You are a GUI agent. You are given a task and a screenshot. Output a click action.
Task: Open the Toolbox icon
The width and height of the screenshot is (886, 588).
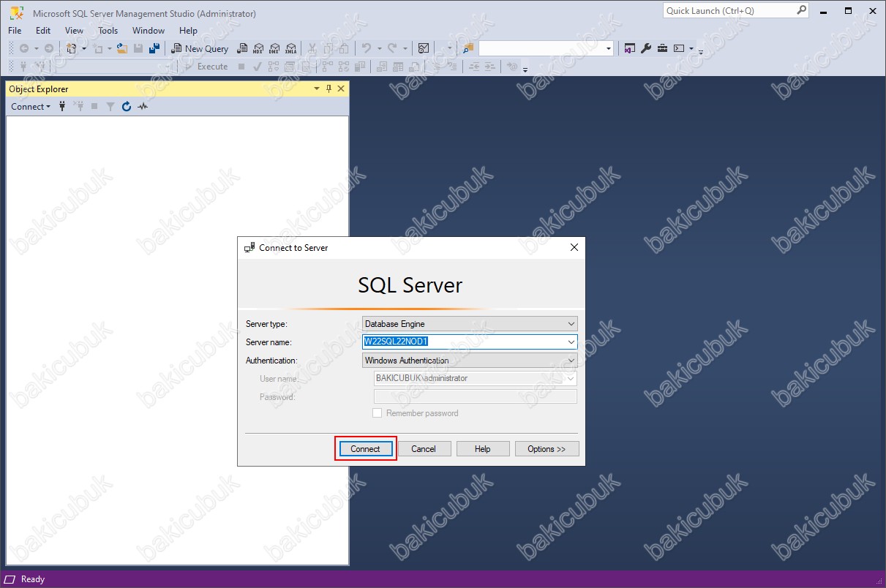point(662,48)
